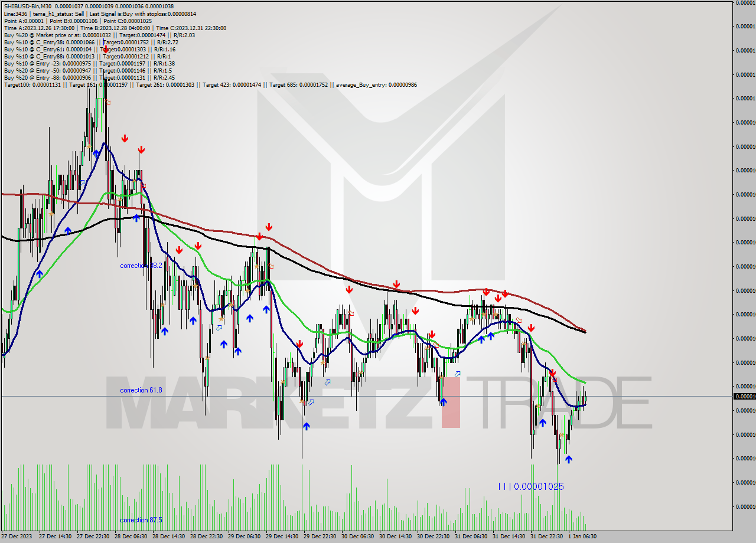The image size is (756, 543).
Task: Click the '29 Dec 22:30' time axis label
Action: [x=320, y=537]
